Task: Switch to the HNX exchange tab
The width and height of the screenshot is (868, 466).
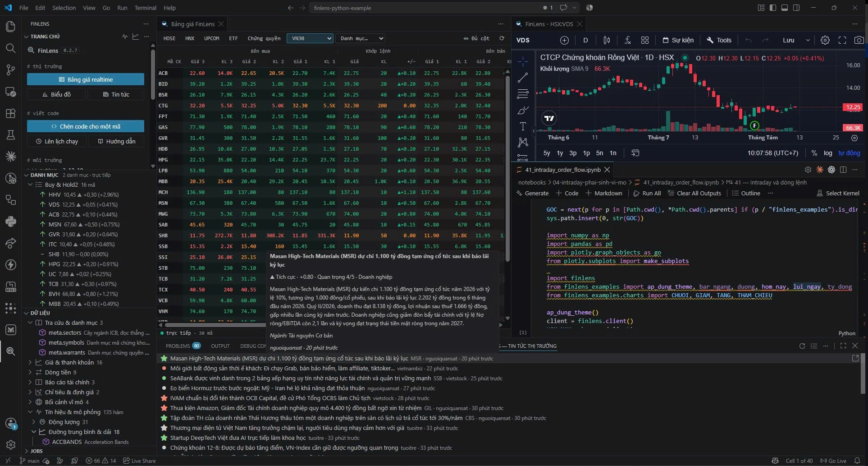Action: pyautogui.click(x=190, y=38)
